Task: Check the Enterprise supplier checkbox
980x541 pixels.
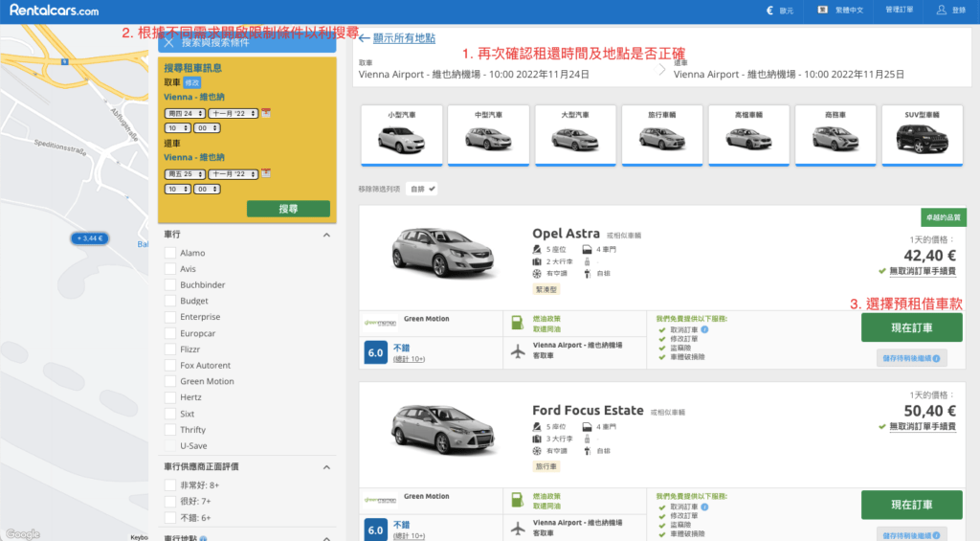Action: [170, 317]
